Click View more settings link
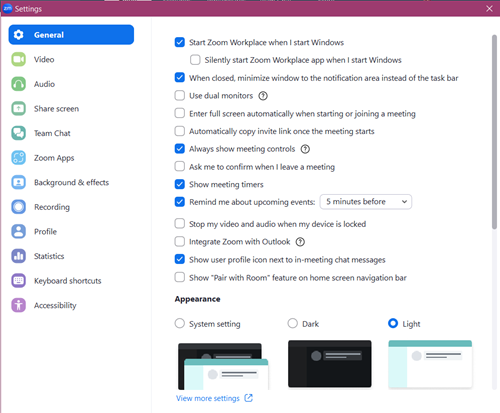The image size is (500, 413). 208,398
